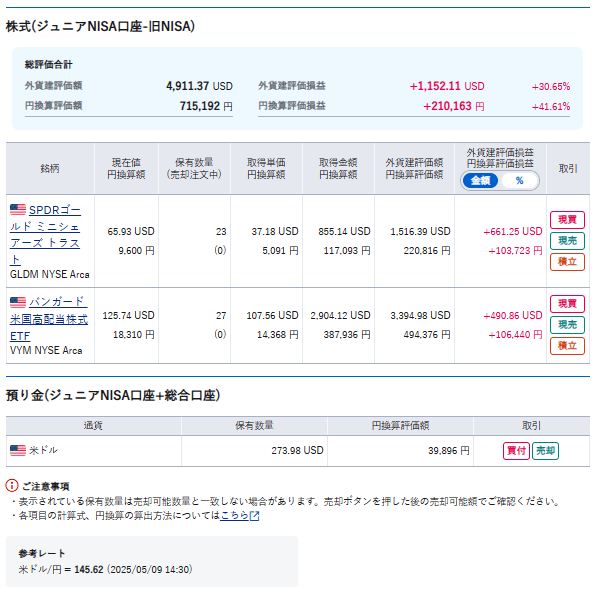
Task: Click the 銘柄 column header
Action: (50, 168)
